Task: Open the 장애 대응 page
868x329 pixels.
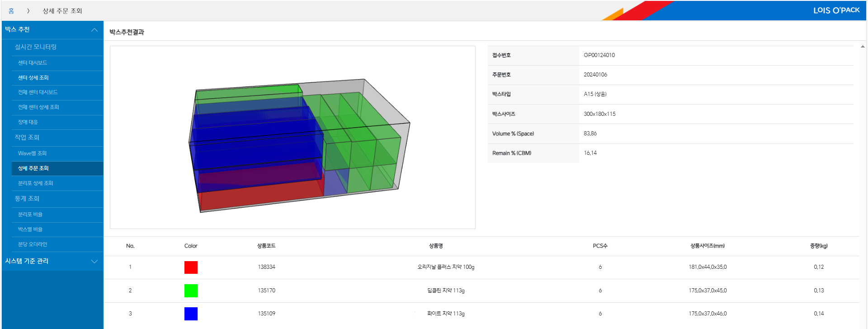Action: 28,122
